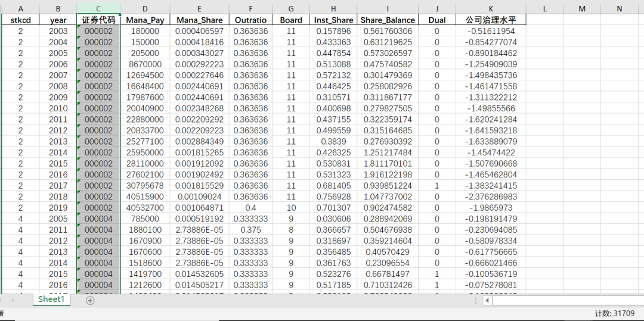Select column J header
Viewport: 644px width, 321px height.
437,8
